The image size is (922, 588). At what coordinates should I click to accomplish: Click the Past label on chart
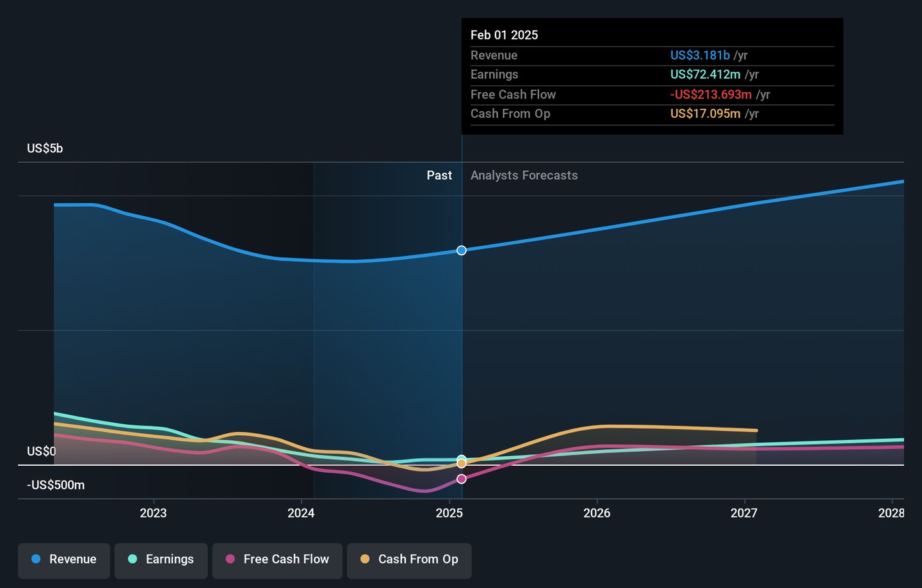(x=439, y=175)
